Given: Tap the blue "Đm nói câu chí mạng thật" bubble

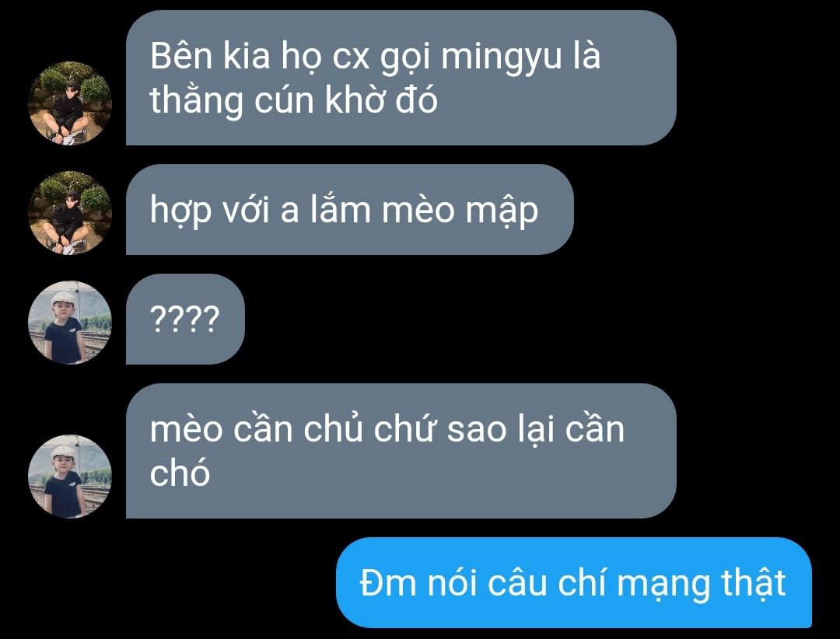Looking at the screenshot, I should click(x=574, y=582).
